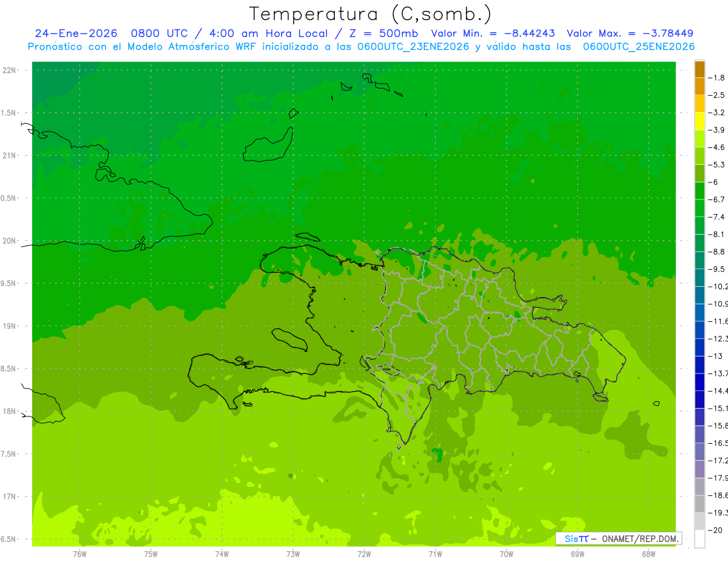This screenshot has width=728, height=562.
Task: Click the '68W' longitude label
Action: point(649,554)
